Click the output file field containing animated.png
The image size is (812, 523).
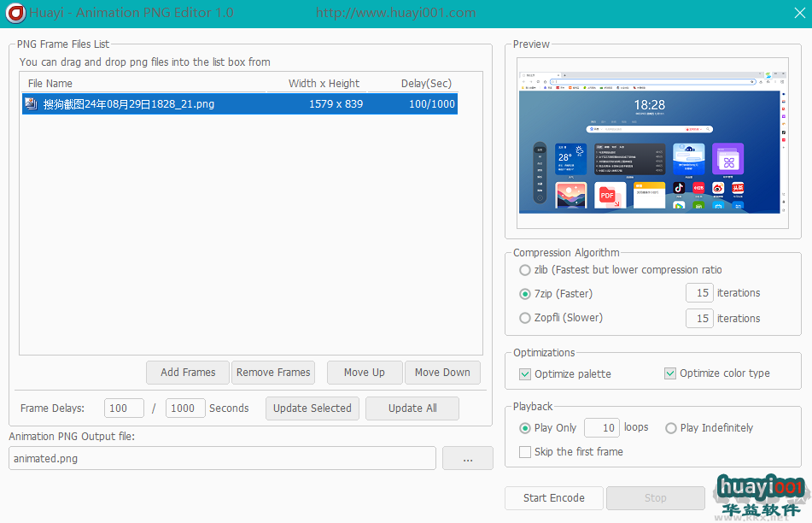[x=222, y=459]
